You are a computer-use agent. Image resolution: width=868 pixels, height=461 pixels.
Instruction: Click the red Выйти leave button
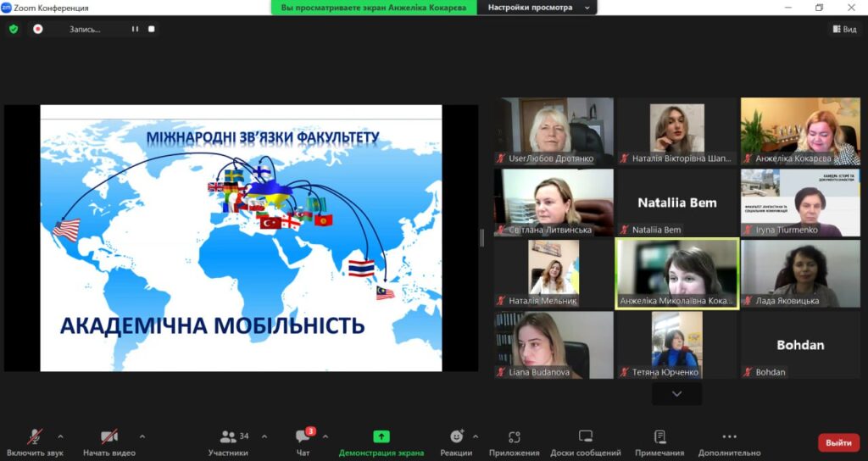click(838, 443)
